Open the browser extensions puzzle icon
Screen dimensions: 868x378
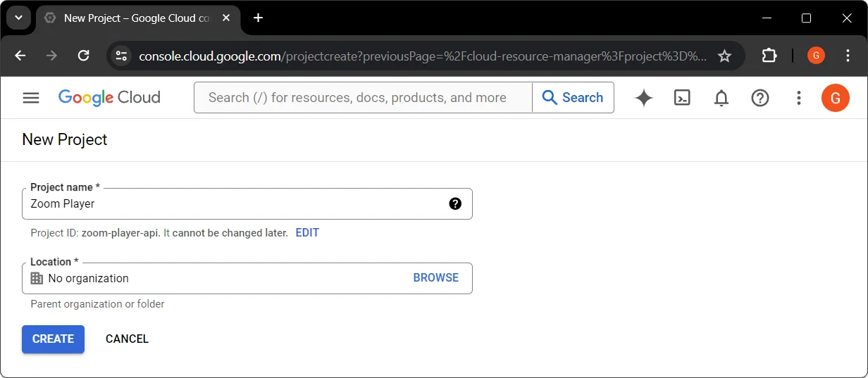769,56
